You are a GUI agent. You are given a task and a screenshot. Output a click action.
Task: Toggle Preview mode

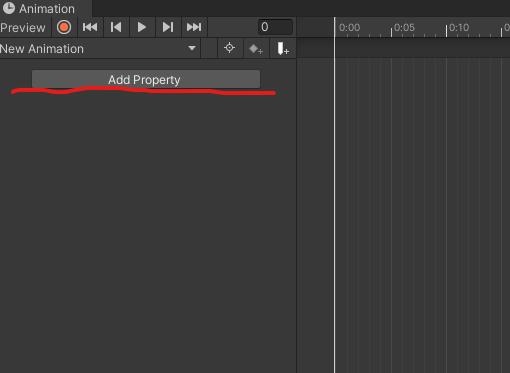[x=23, y=28]
